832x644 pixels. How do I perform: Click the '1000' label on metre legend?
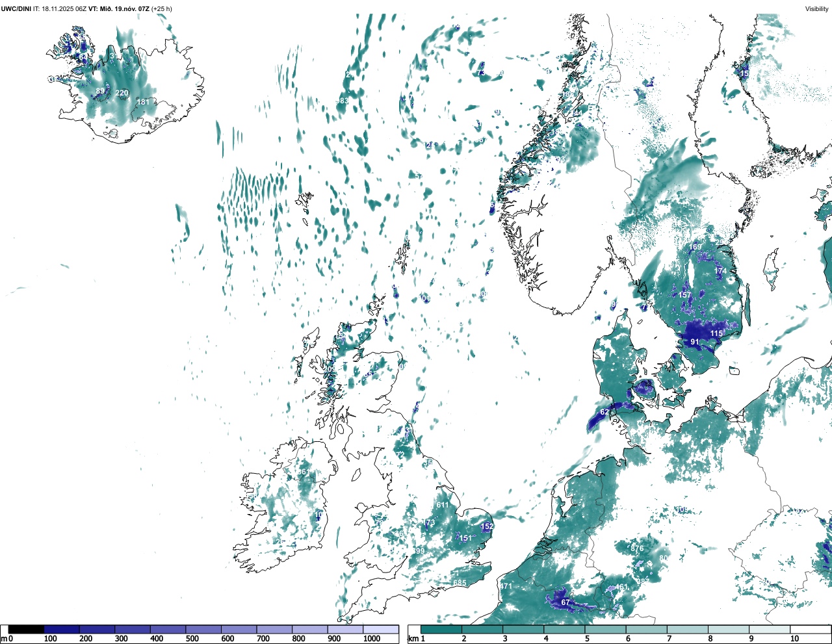point(372,639)
